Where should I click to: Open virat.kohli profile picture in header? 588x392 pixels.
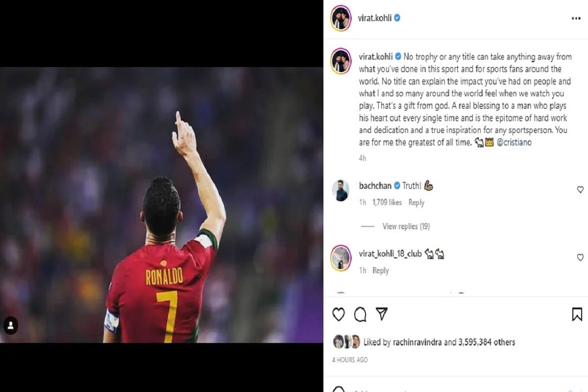click(341, 18)
